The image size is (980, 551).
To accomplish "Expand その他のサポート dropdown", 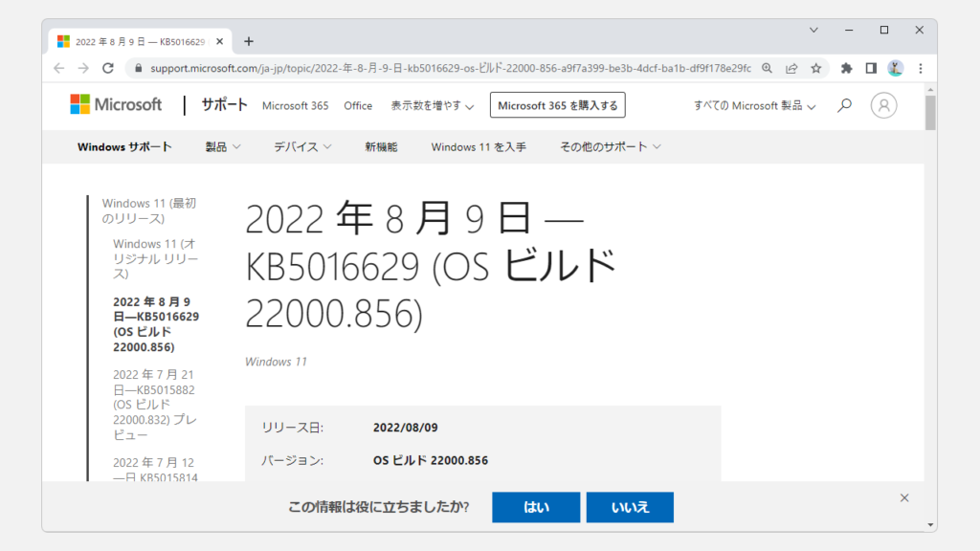I will click(x=610, y=146).
